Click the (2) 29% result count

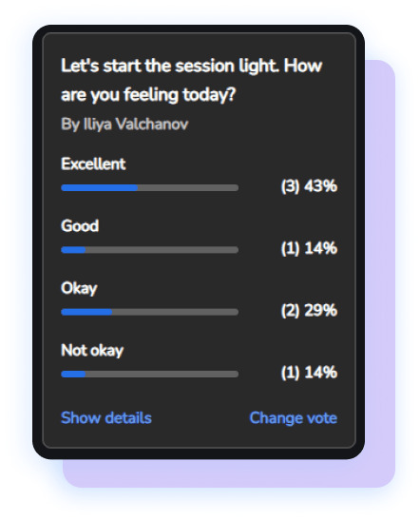[x=309, y=311]
